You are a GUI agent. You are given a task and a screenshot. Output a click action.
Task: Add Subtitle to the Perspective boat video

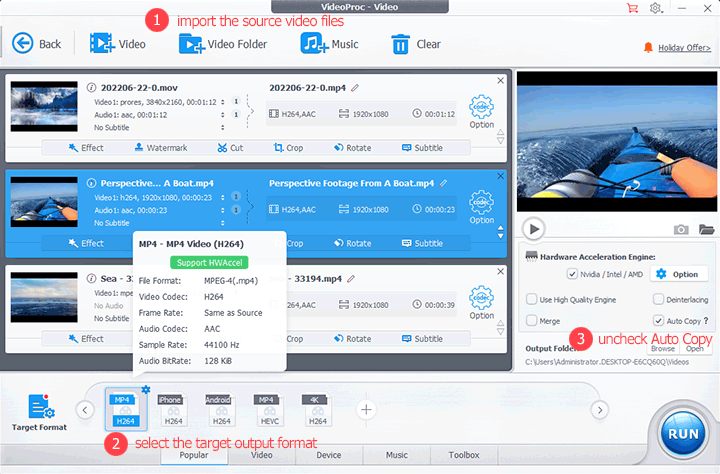(x=422, y=243)
